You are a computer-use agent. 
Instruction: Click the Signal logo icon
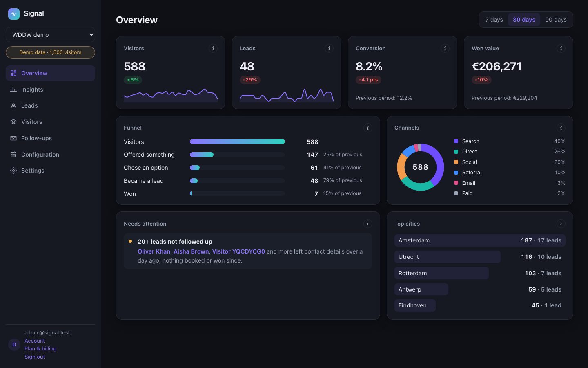(14, 13)
